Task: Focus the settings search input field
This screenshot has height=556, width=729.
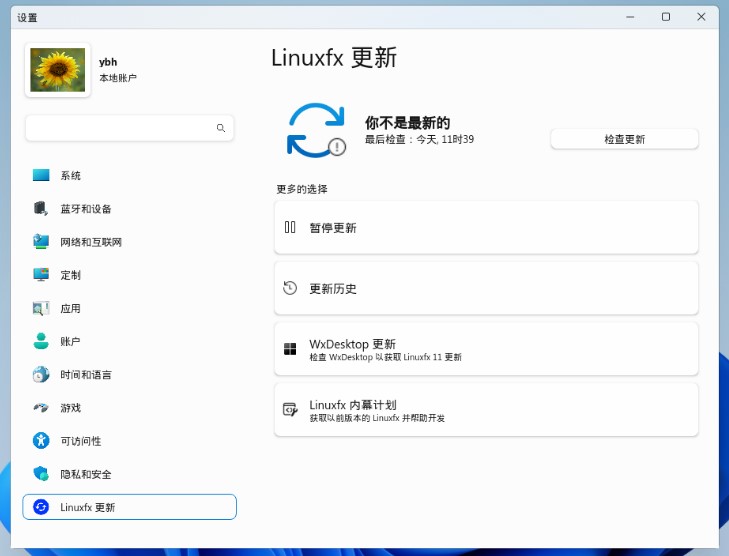Action: pos(130,128)
